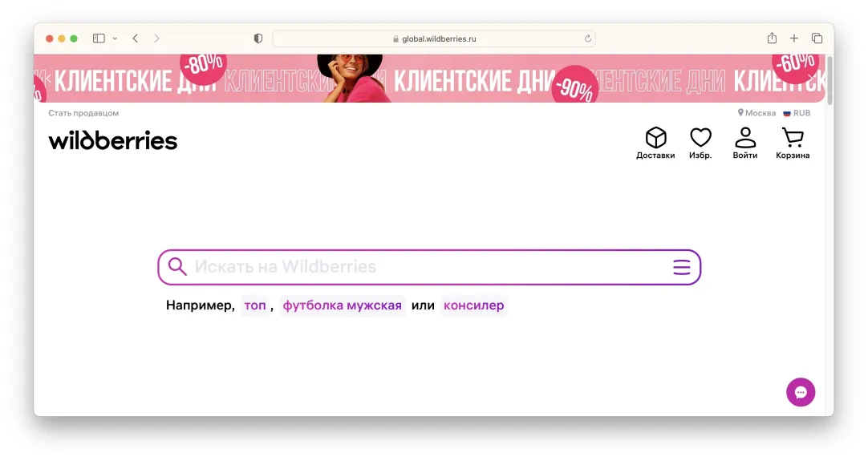868x461 pixels.
Task: Open the catalog hamburger menu in search bar
Action: click(681, 268)
